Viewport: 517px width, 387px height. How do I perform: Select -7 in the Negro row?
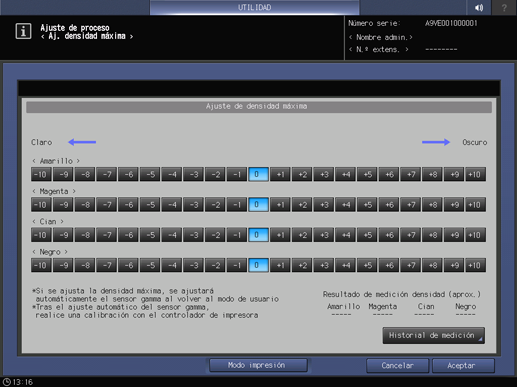[x=106, y=265]
